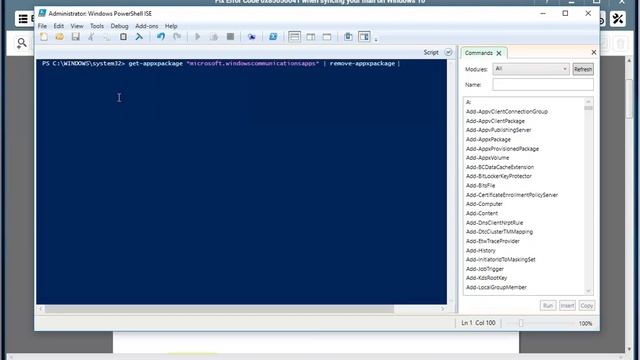Screen dimensions: 640x360
Task: Click the Cut scissors icon
Action: (x=91, y=37)
